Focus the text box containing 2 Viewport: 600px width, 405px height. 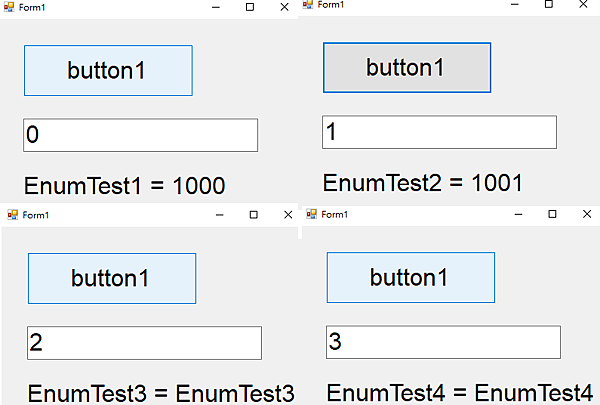pyautogui.click(x=144, y=343)
